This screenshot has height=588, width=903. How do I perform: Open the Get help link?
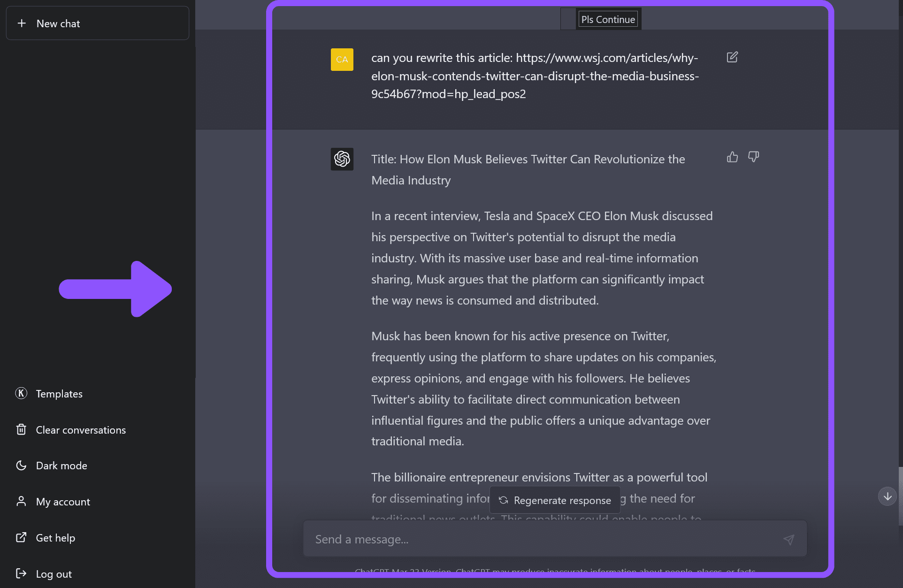pyautogui.click(x=55, y=538)
